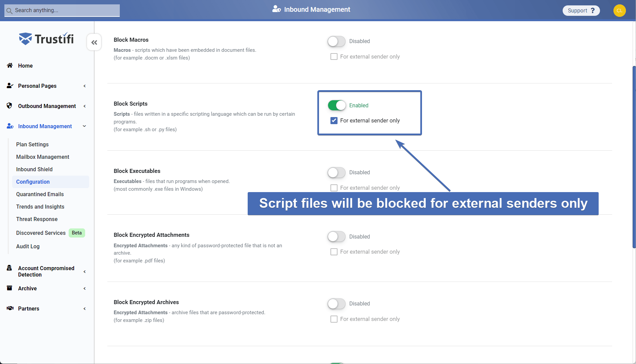Open Plan Settings submenu item
Viewport: 636px width, 364px height.
(32, 144)
